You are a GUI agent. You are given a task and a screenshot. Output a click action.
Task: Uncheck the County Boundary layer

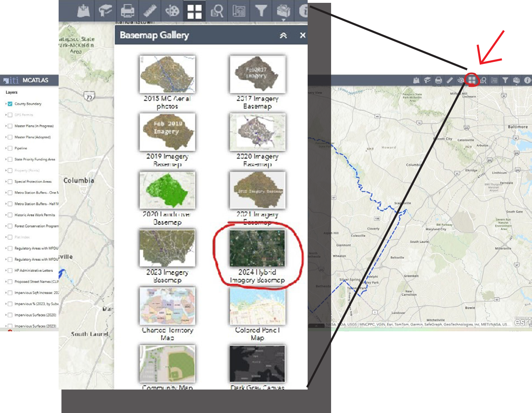pyautogui.click(x=10, y=104)
